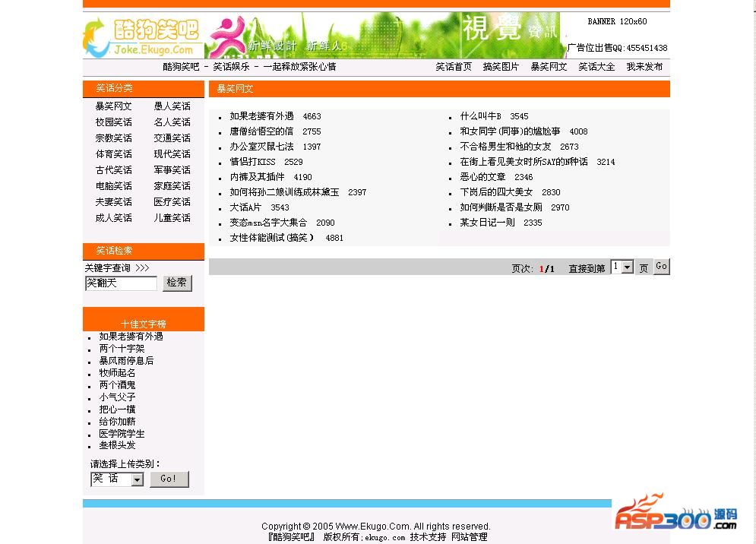This screenshot has height=544, width=756.
Task: Select the 暴笑网文 category in the sidebar
Action: [x=113, y=106]
